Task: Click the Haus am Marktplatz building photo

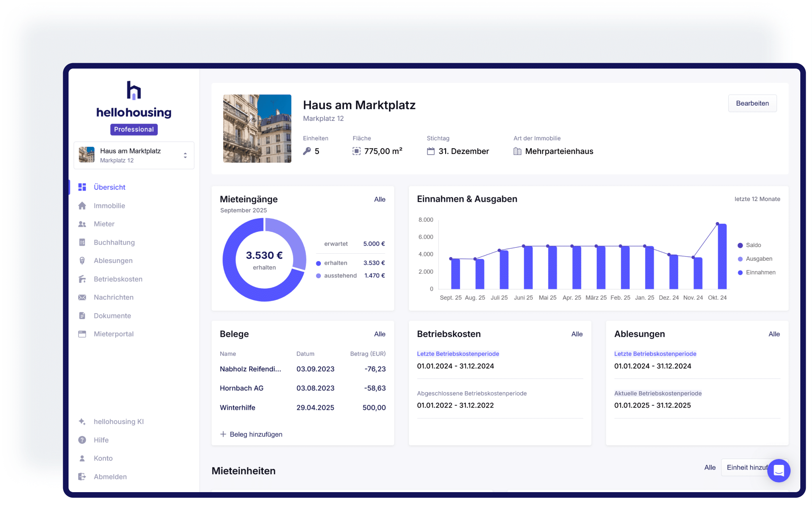Action: [257, 129]
